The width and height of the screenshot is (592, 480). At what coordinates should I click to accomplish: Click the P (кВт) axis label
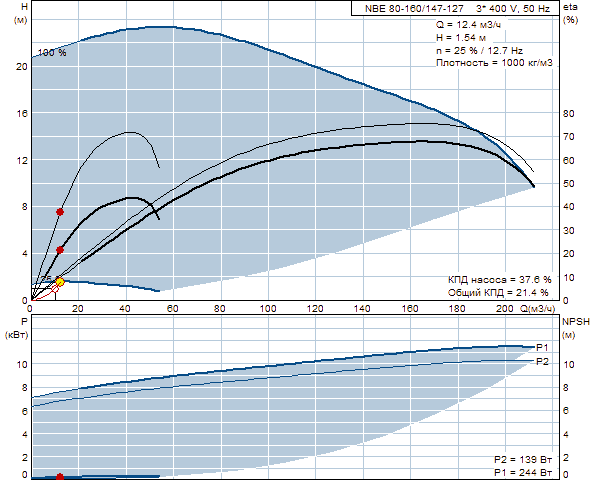click(x=17, y=328)
